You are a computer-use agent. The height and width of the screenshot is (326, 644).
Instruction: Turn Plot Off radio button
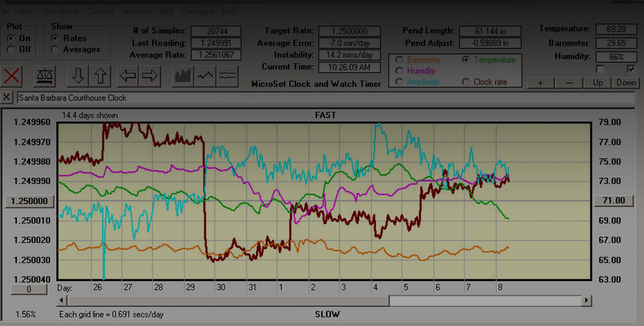[x=10, y=49]
